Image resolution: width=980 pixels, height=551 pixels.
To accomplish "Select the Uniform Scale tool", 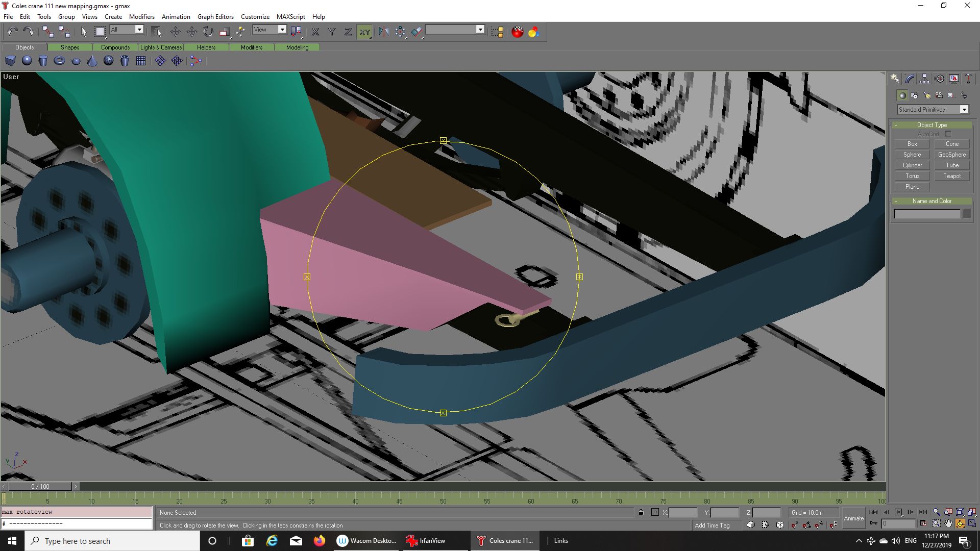I will click(x=225, y=32).
